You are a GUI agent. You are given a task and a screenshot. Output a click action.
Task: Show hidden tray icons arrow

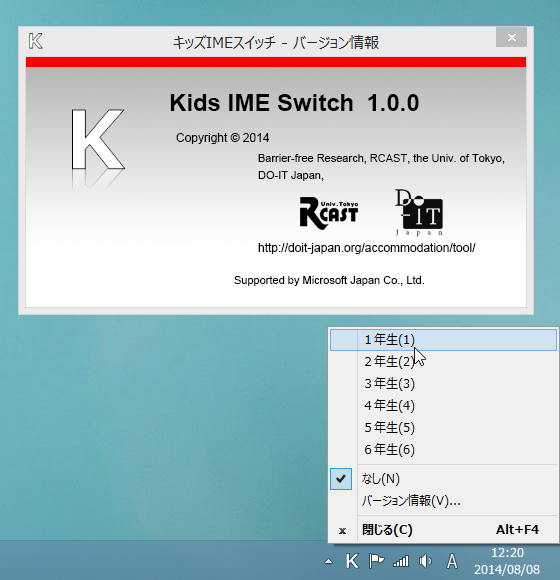coord(328,562)
